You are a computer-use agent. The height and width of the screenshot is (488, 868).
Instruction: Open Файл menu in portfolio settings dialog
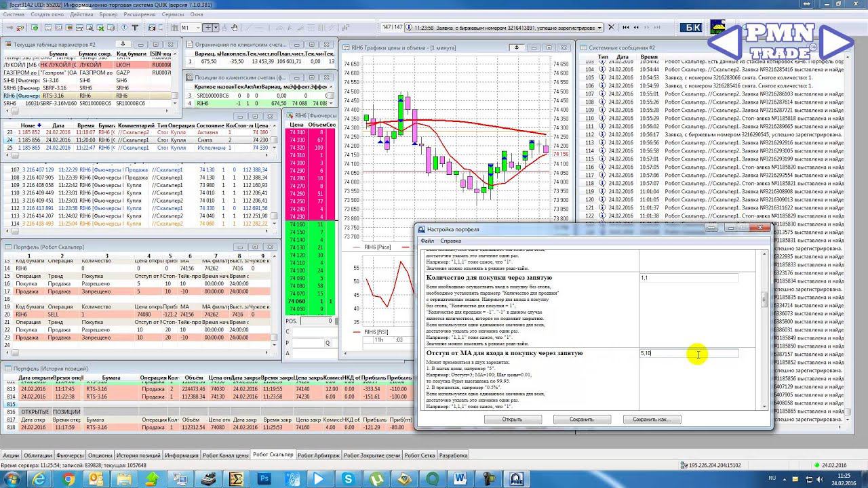coord(427,241)
